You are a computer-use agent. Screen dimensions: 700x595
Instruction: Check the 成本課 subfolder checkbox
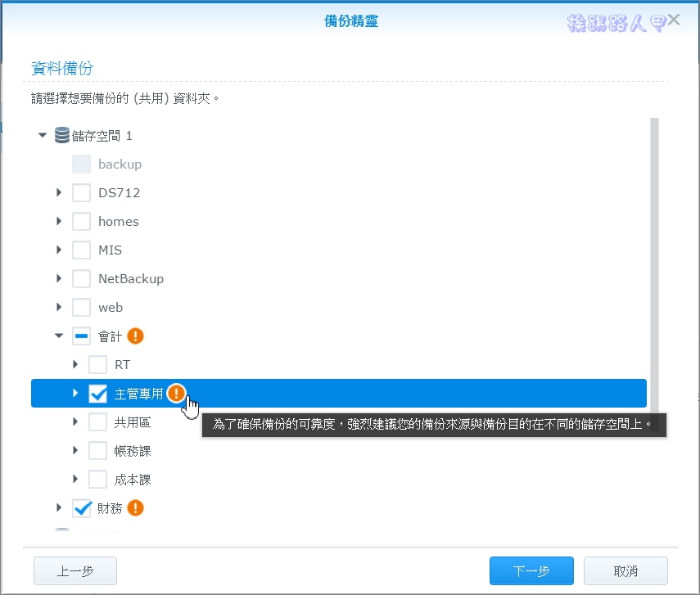point(97,480)
